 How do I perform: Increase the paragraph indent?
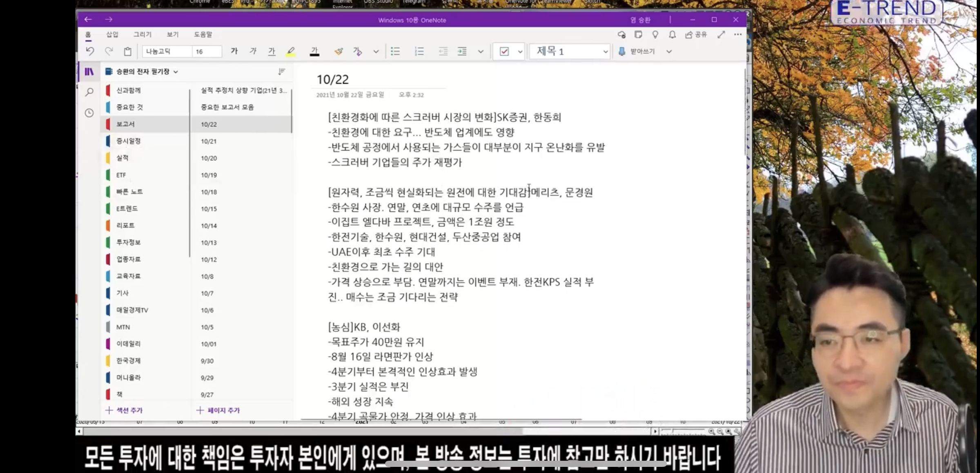(x=462, y=51)
